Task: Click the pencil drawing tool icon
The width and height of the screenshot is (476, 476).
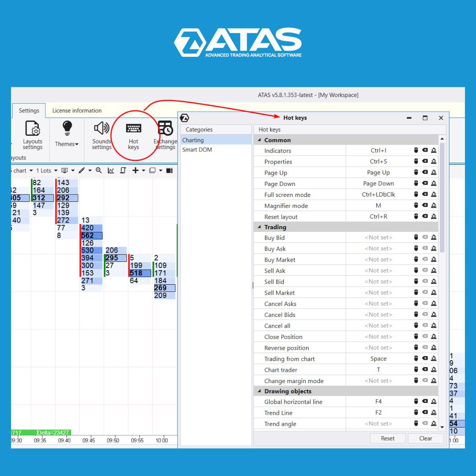Action: (x=82, y=170)
